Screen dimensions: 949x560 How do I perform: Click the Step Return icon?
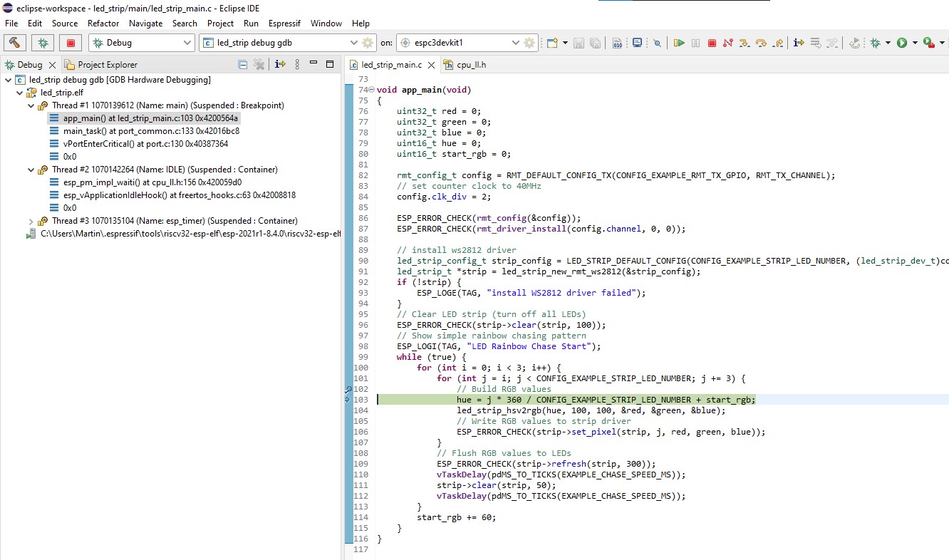click(x=778, y=43)
